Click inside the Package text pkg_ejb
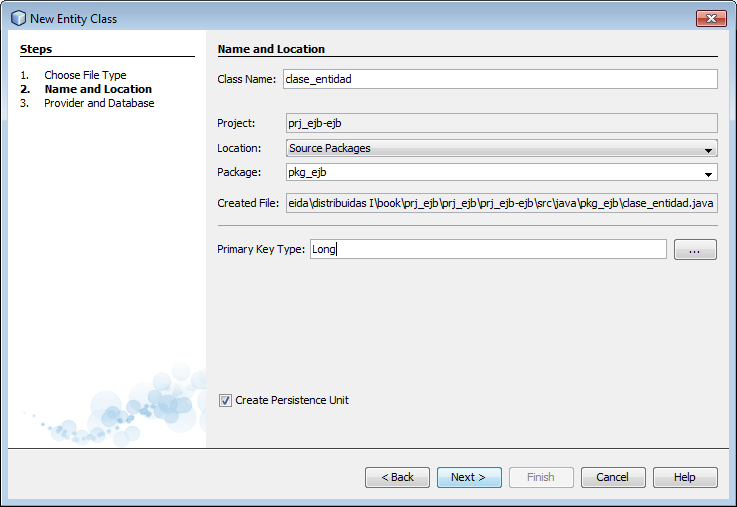 490,172
